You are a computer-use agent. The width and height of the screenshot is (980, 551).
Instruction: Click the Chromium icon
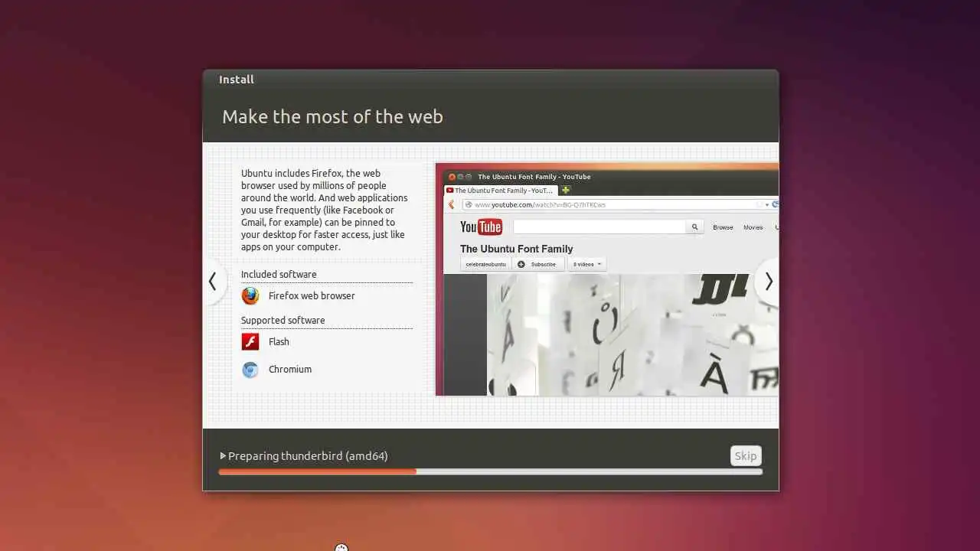tap(250, 370)
